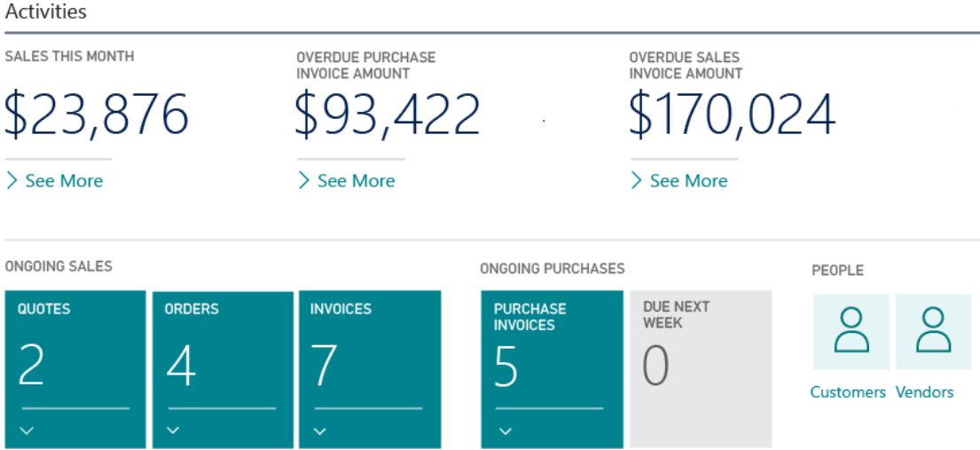Open the Vendors text link
This screenshot has width=980, height=450.
click(x=924, y=392)
